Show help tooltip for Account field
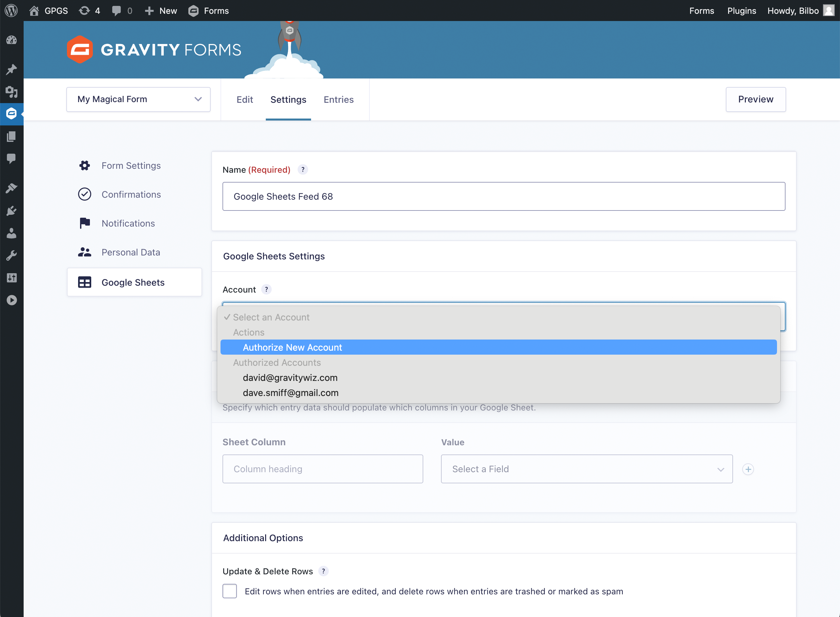The width and height of the screenshot is (840, 617). click(266, 289)
